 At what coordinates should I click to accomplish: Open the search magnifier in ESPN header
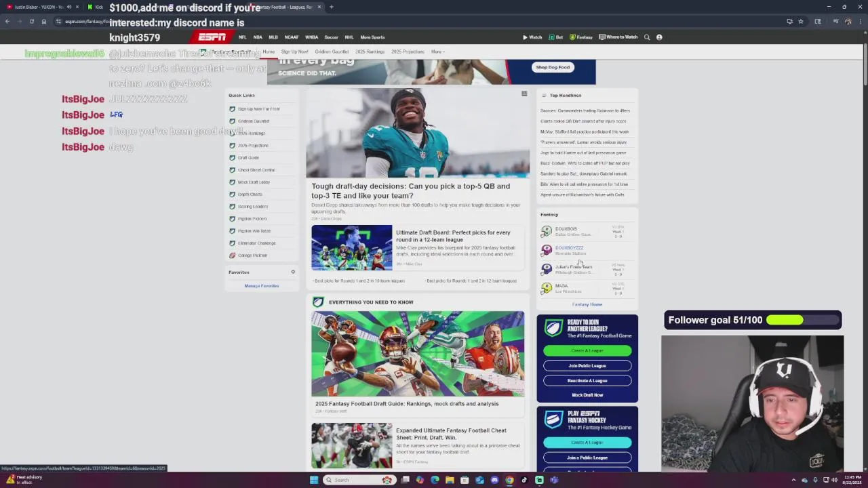pos(647,37)
